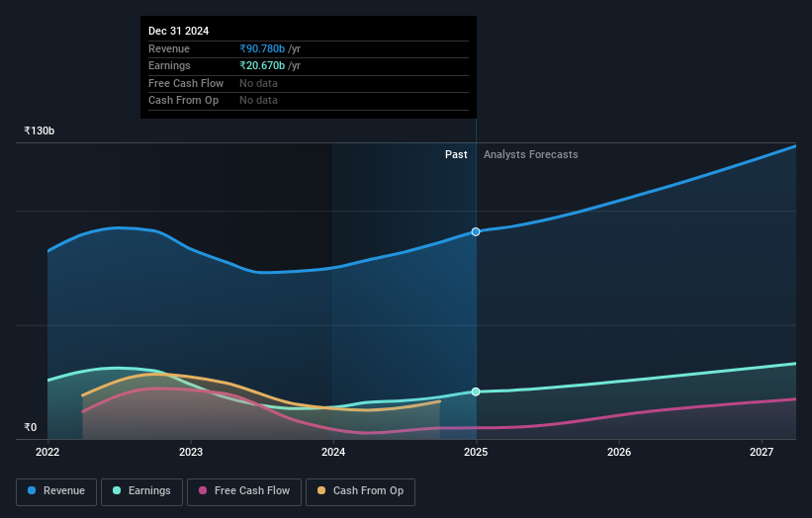
Task: Toggle the Revenue legend button
Action: (x=56, y=491)
